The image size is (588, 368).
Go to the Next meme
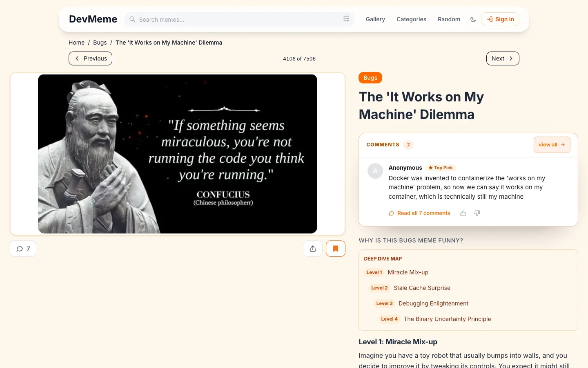tap(503, 58)
